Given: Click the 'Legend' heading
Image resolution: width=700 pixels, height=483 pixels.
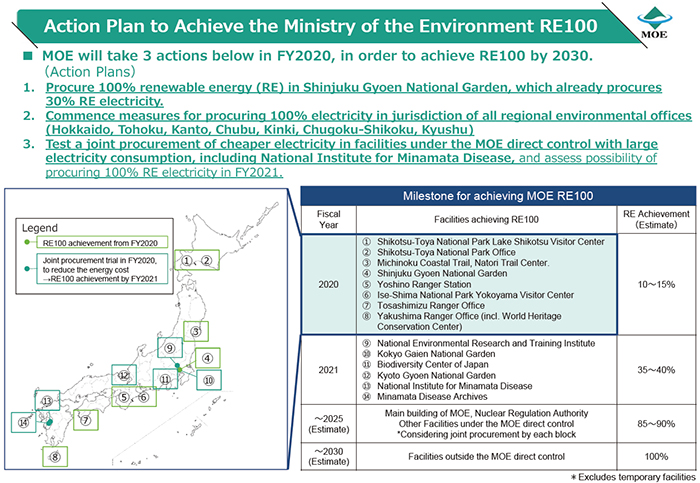Looking at the screenshot, I should (x=40, y=228).
